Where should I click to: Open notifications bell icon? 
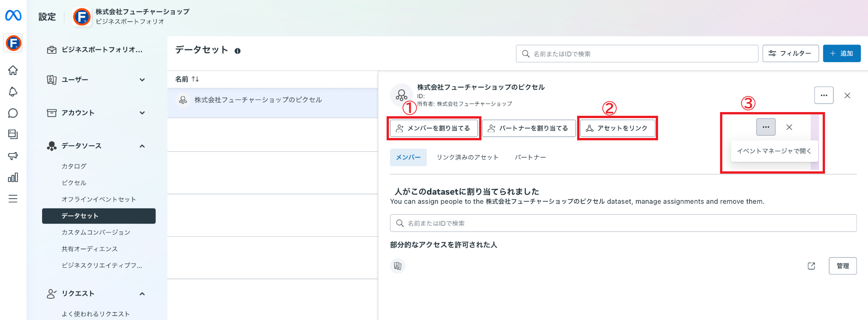pos(13,92)
